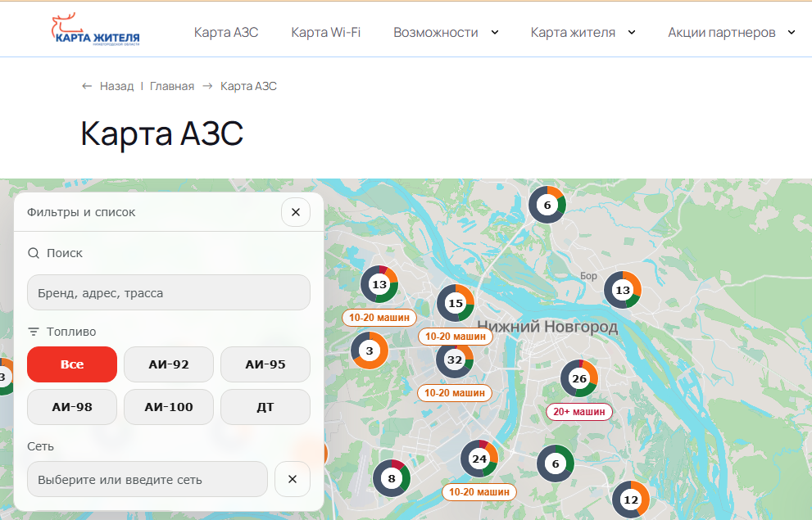Image resolution: width=812 pixels, height=520 pixels.
Task: Click the Карта жителя deer logo
Action: (95, 30)
